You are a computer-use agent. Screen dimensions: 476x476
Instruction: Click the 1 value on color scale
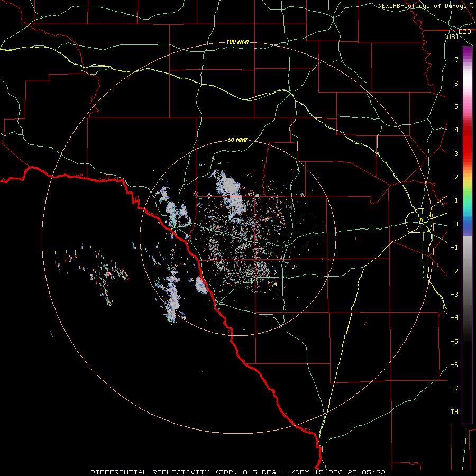point(456,200)
